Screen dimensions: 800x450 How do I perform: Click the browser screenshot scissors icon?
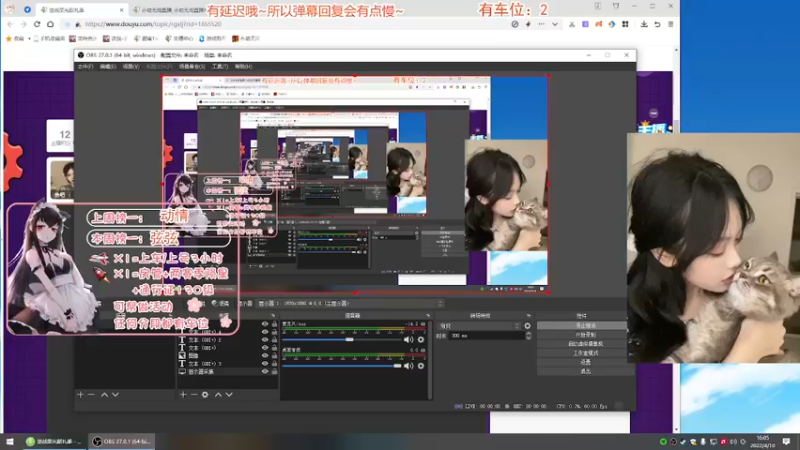pos(572,24)
